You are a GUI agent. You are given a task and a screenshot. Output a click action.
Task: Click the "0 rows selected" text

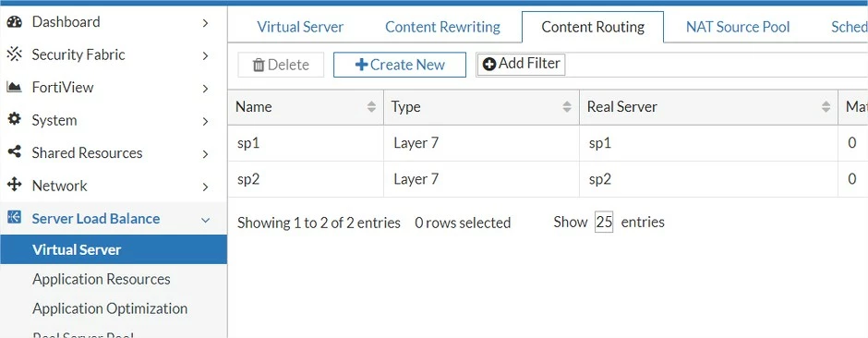tap(463, 223)
